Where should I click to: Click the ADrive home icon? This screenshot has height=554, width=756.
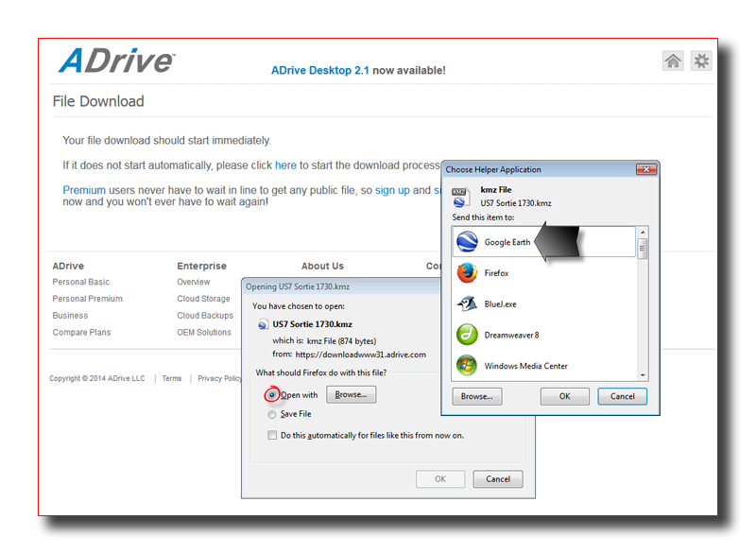click(x=673, y=61)
